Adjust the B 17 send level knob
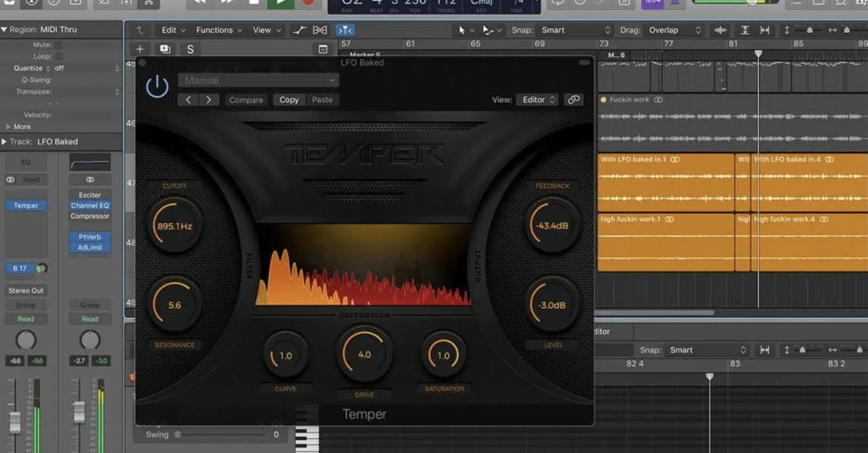The width and height of the screenshot is (868, 453). 42,268
